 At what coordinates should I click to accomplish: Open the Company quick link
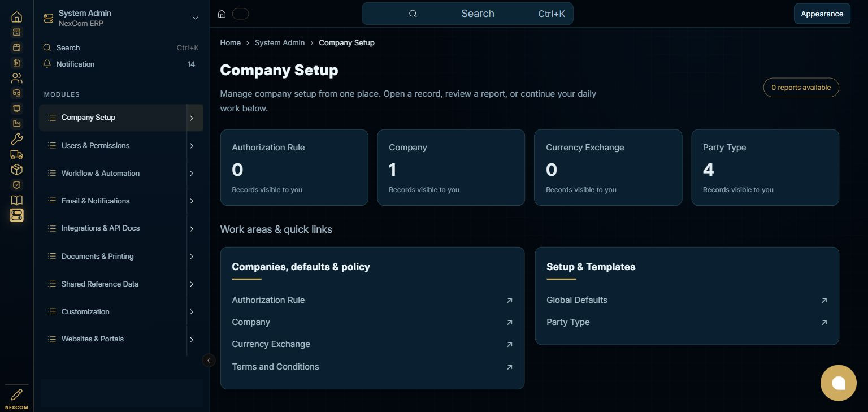[372, 322]
